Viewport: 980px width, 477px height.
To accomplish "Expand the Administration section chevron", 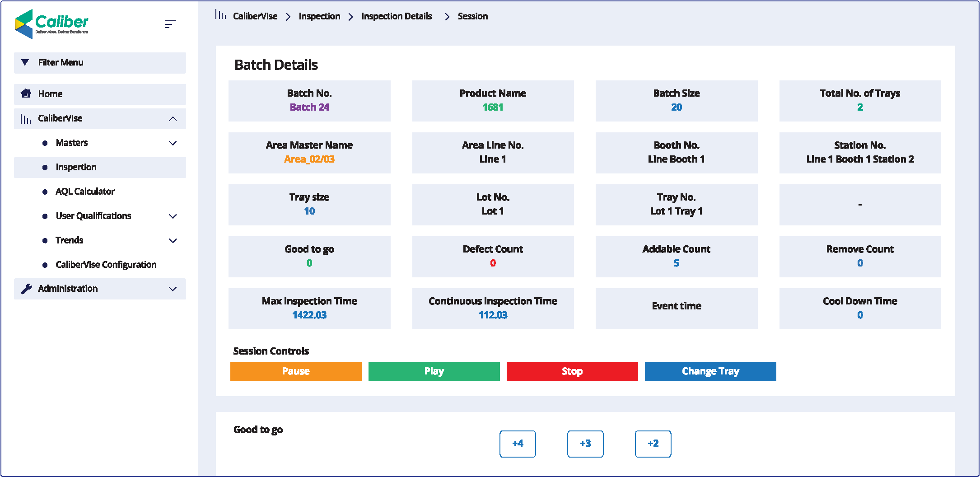I will pyautogui.click(x=173, y=289).
